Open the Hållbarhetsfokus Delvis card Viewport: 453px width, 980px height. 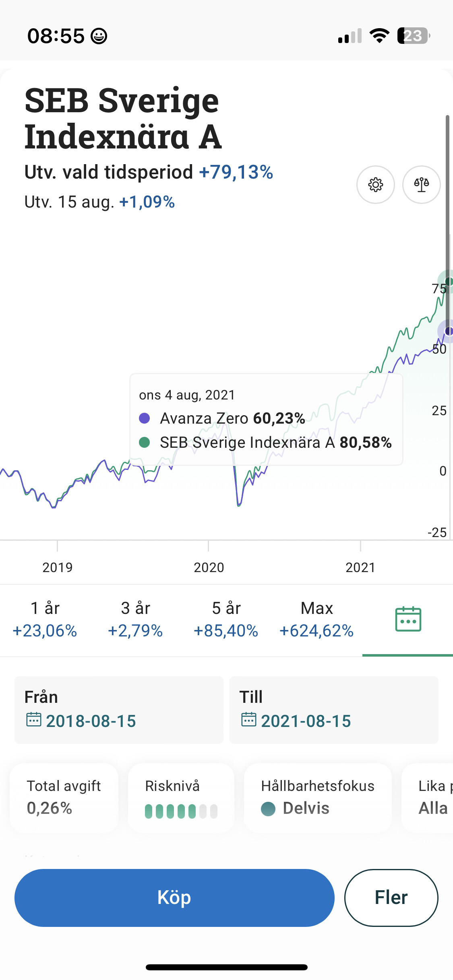coord(318,797)
